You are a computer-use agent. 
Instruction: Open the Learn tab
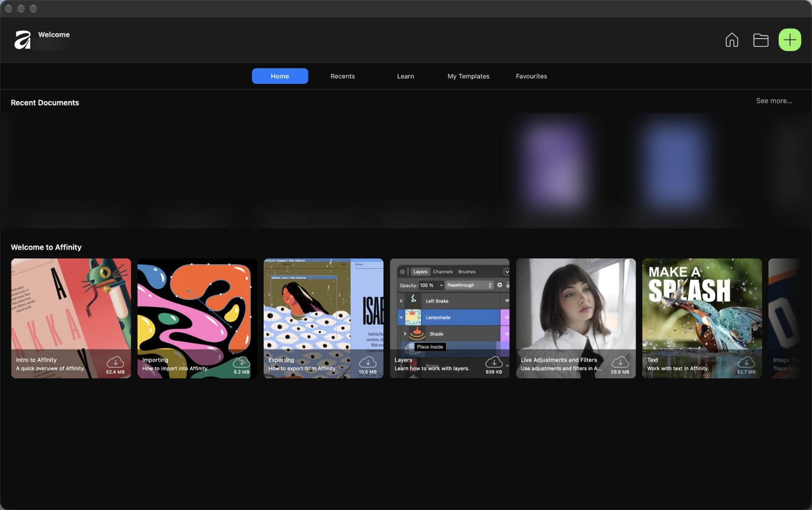coord(405,76)
